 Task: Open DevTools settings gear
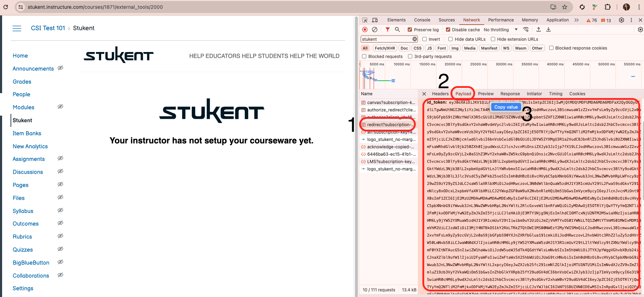[622, 20]
